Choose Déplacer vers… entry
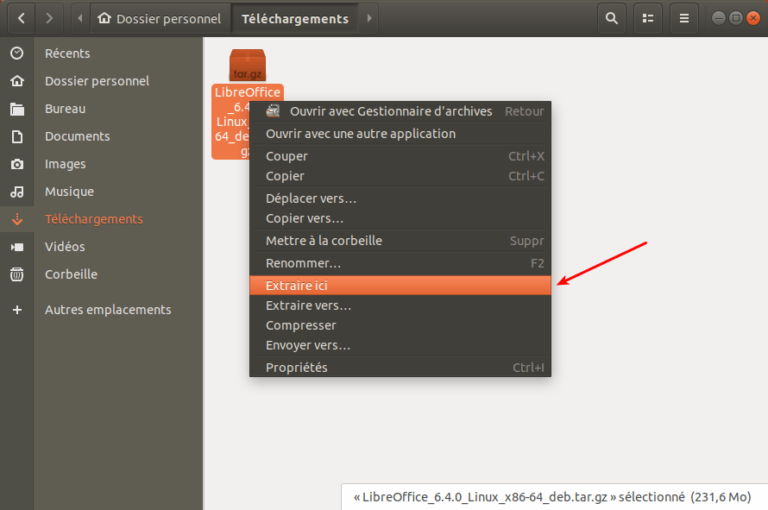 coord(400,198)
